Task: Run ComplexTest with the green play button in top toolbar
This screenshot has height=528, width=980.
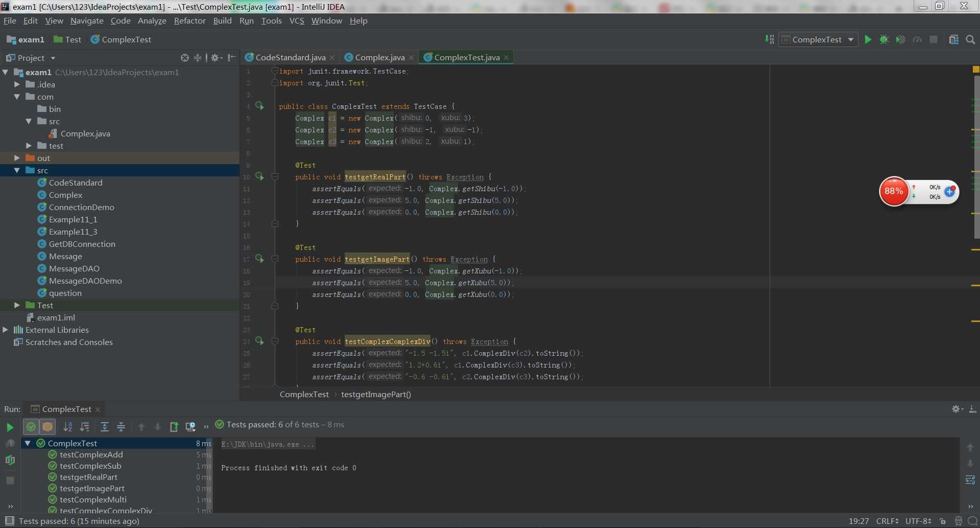Action: (x=868, y=39)
